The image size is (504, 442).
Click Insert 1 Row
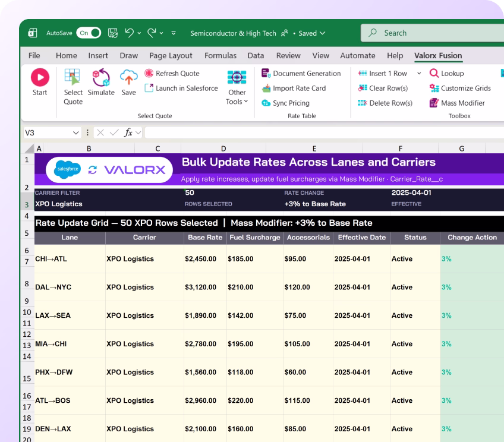tap(383, 73)
